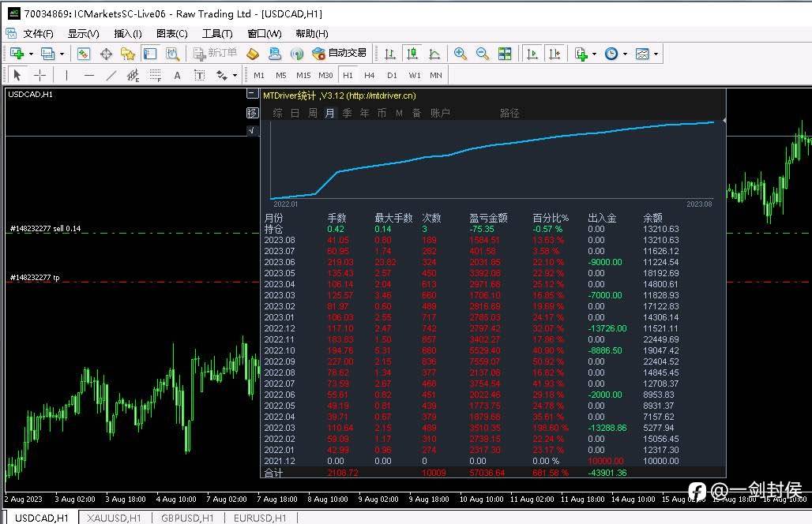This screenshot has width=812, height=524.
Task: Click the 新订单 new order button
Action: click(215, 54)
